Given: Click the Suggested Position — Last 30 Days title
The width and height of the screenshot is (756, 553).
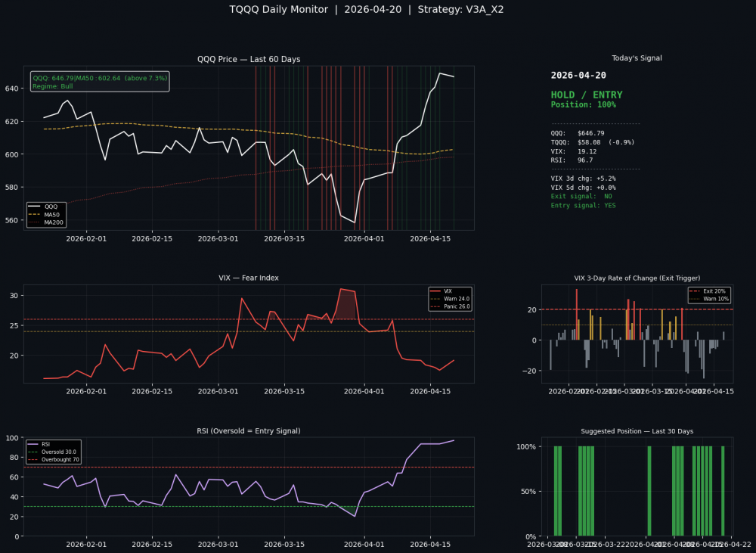Looking at the screenshot, I should click(x=637, y=431).
